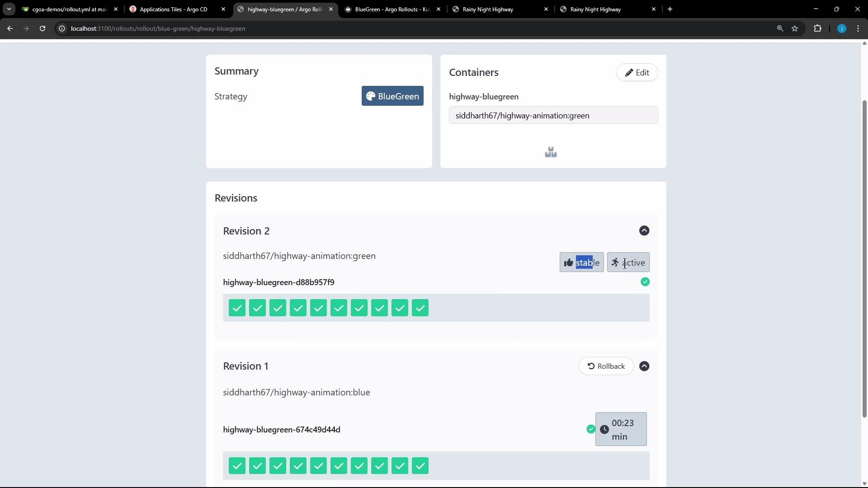Collapse Revision 1 with its chevron
Screen dimensions: 868x488
644,366
